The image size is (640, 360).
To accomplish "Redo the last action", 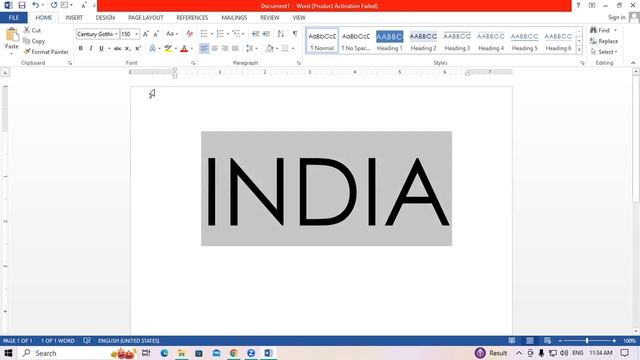I will pyautogui.click(x=54, y=5).
